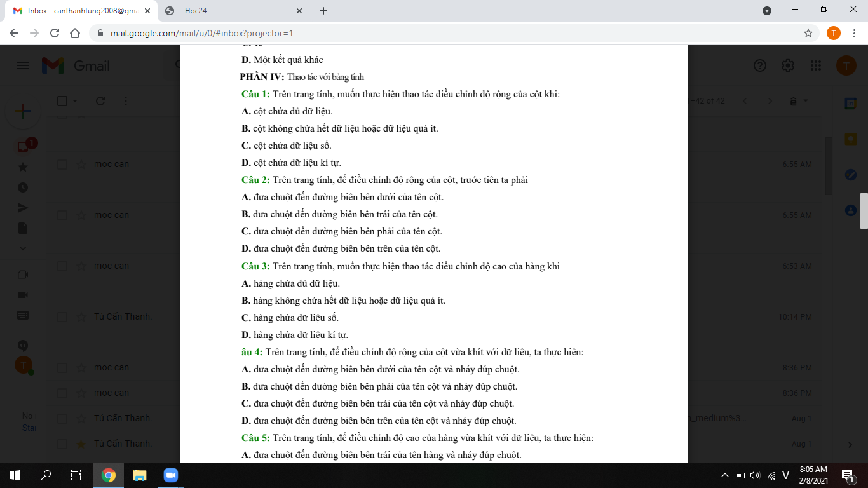Open the Snoozed clock icon in sidebar
This screenshot has height=488, width=868.
coord(23,187)
